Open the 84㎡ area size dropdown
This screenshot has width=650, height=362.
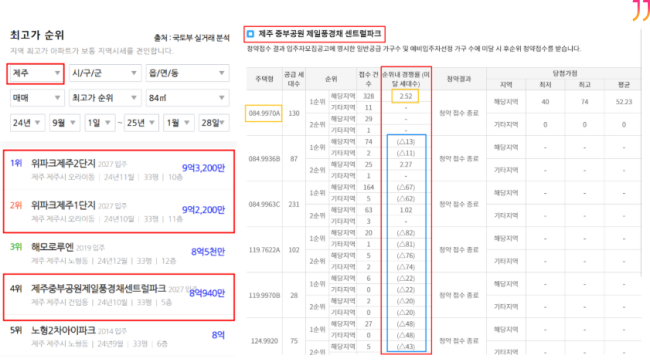pos(187,98)
